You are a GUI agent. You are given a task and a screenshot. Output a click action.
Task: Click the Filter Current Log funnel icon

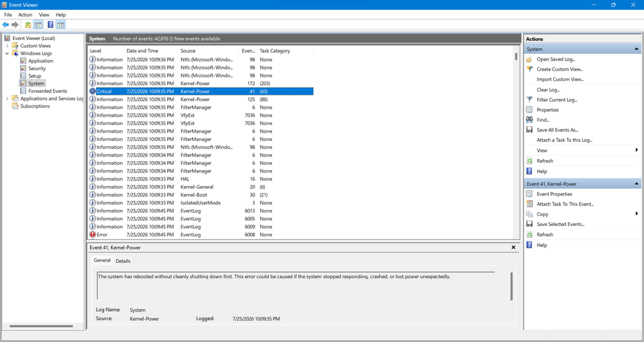click(529, 99)
